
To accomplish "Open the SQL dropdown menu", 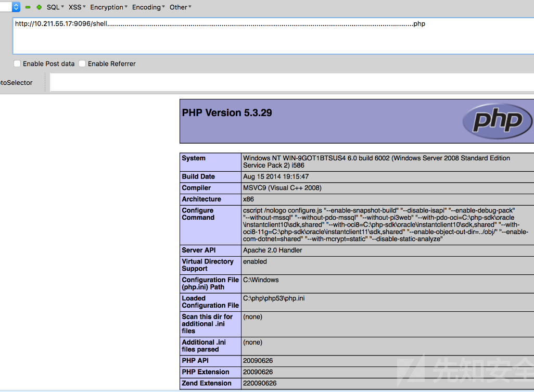I will pos(55,7).
